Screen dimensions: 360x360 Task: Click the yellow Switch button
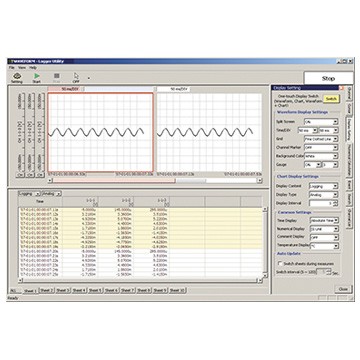[x=331, y=99]
